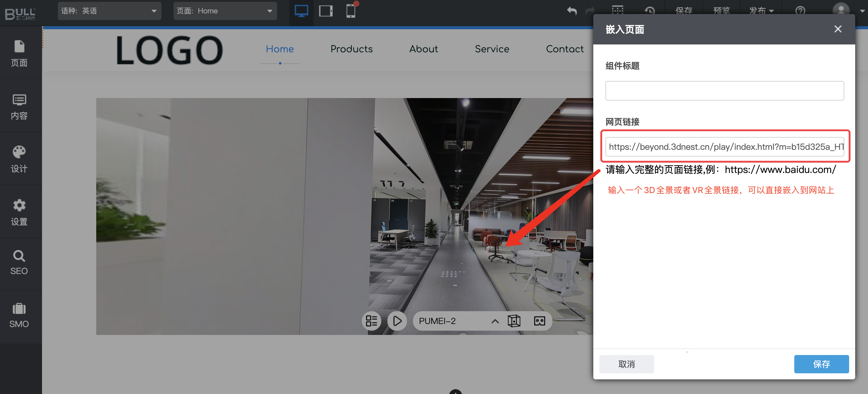Click the Products navigation menu item
This screenshot has width=868, height=394.
coord(351,49)
